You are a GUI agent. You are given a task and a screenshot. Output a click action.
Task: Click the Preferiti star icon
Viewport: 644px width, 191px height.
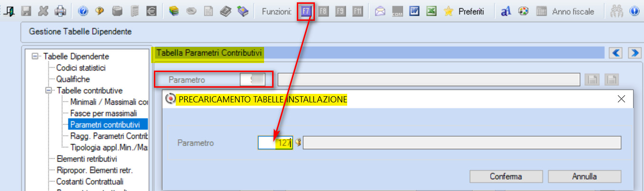448,11
